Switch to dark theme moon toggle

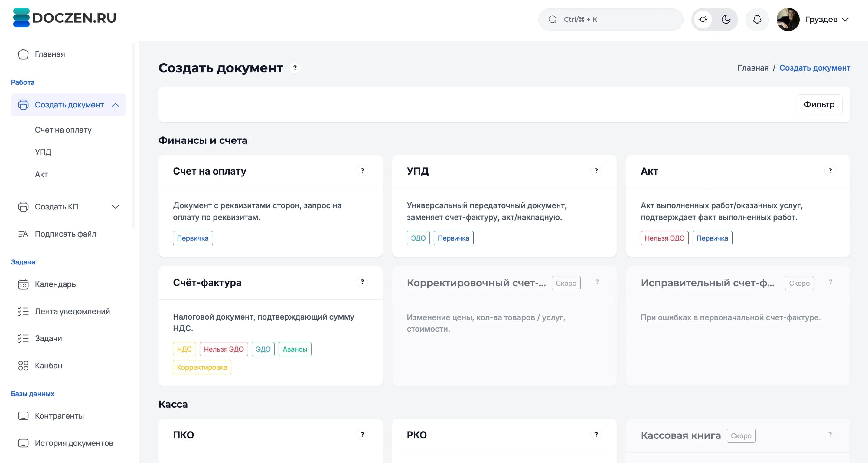(726, 20)
